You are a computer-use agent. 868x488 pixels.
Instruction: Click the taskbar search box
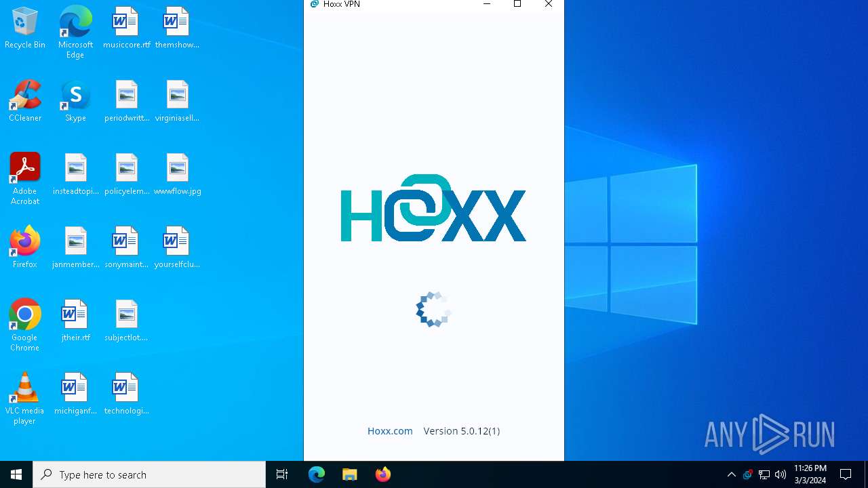pos(149,474)
